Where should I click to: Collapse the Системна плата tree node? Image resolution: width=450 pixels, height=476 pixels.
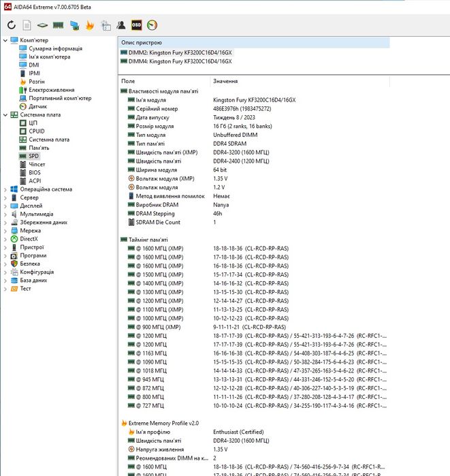point(5,115)
